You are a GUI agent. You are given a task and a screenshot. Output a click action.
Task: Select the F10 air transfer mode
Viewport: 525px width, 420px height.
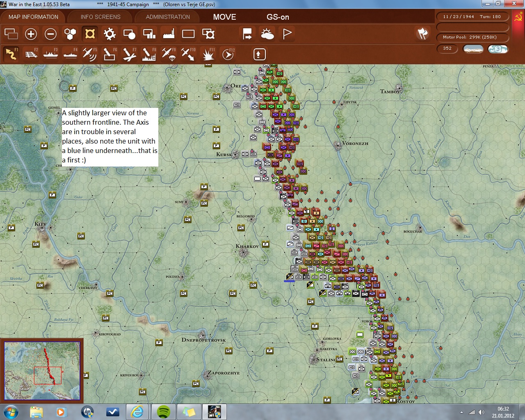pyautogui.click(x=188, y=54)
